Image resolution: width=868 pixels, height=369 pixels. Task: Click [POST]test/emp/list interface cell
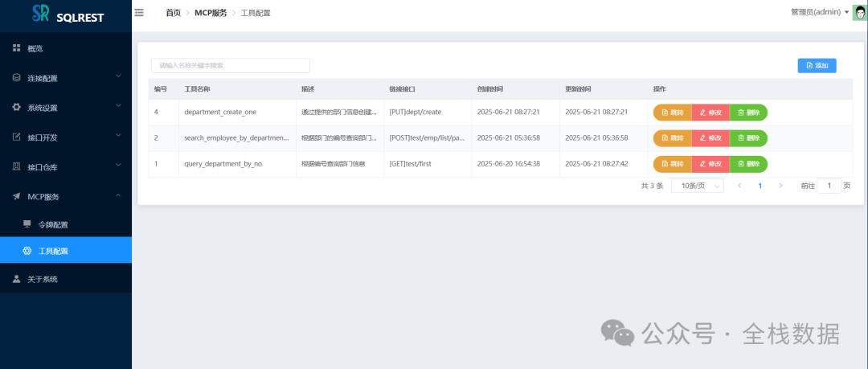point(427,138)
